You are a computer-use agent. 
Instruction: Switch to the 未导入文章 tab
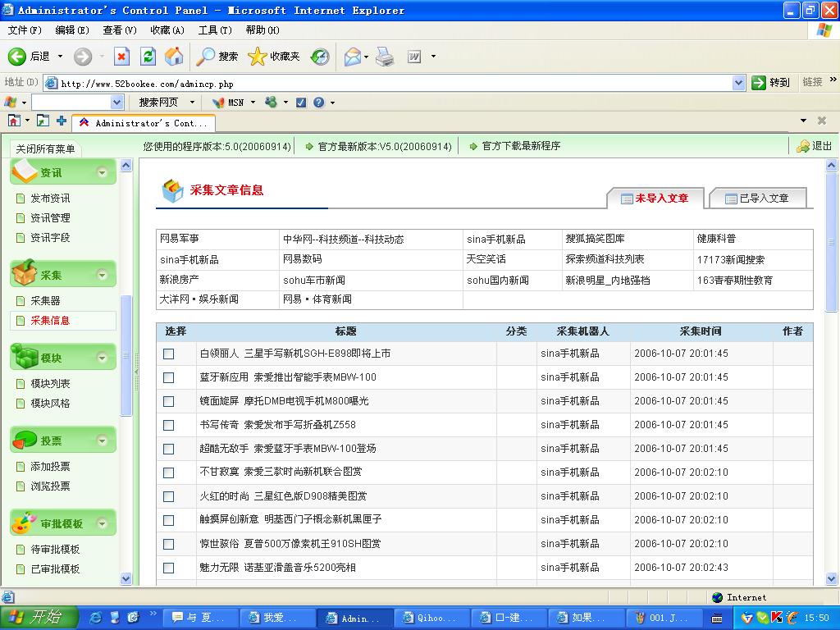[x=655, y=199]
